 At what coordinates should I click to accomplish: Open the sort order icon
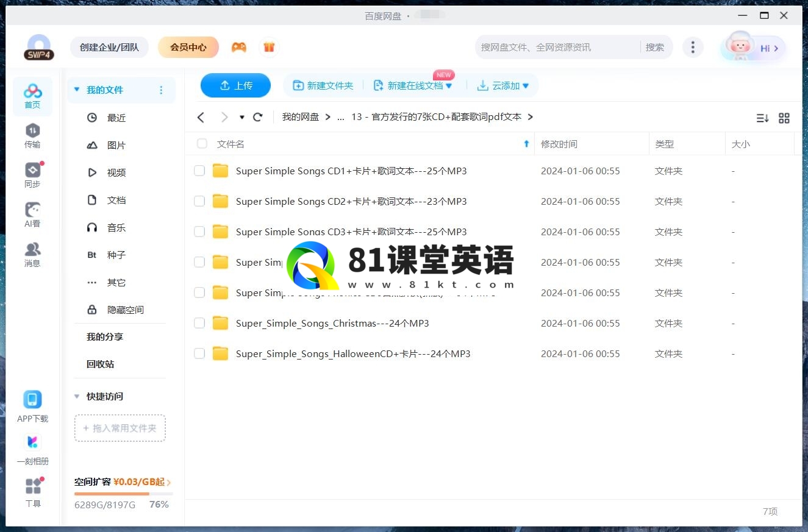[762, 118]
